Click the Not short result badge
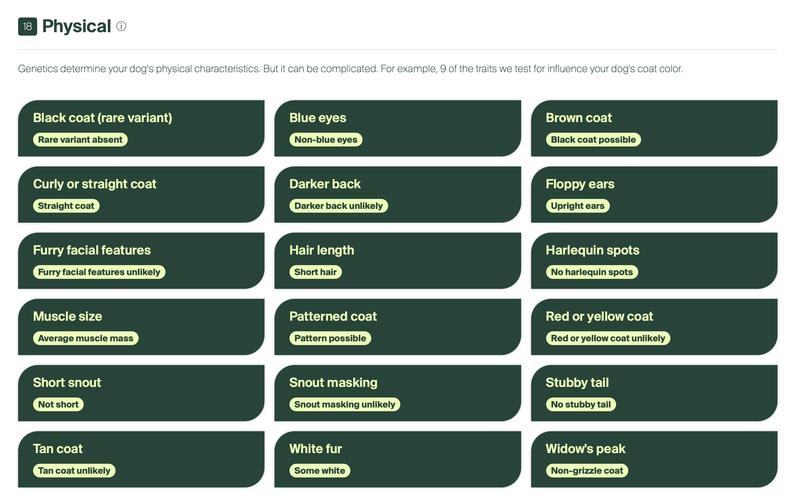The width and height of the screenshot is (800, 504). pos(58,405)
